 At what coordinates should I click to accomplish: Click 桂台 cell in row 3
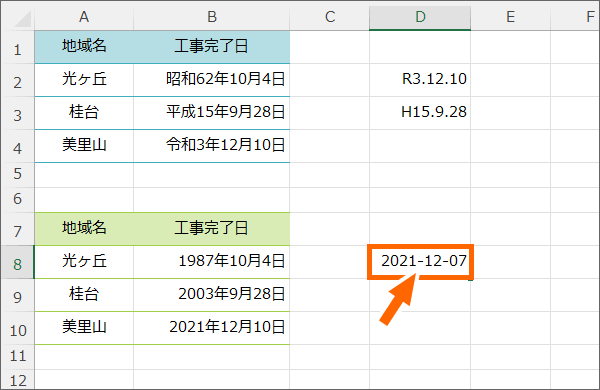coord(84,113)
